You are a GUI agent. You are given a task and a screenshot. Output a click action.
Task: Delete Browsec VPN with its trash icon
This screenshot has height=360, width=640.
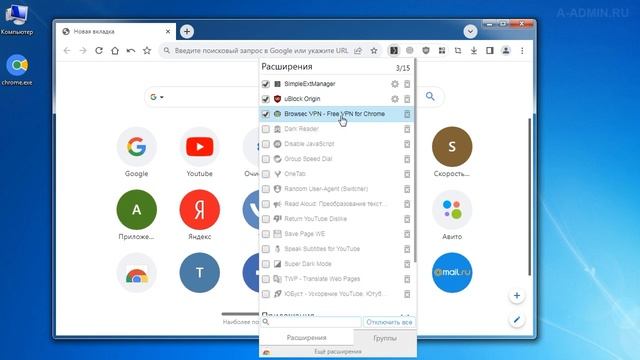[407, 114]
